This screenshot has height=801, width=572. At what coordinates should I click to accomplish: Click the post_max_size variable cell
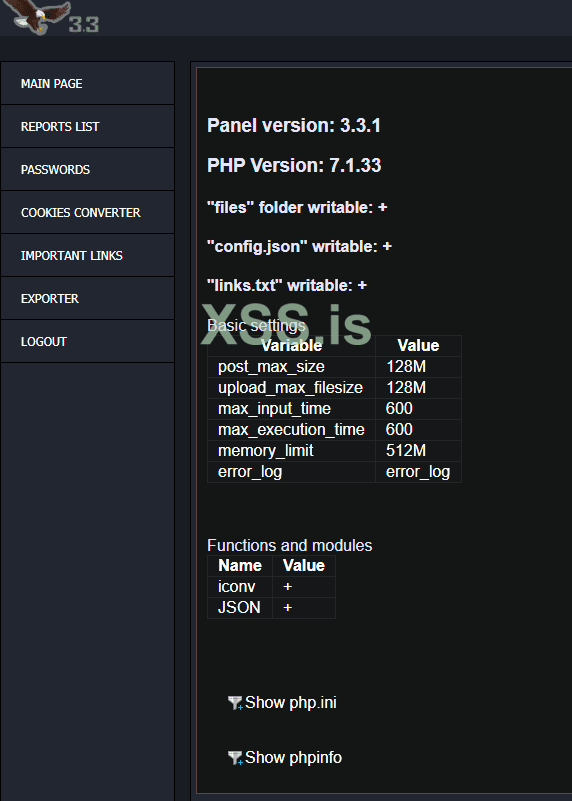coord(291,367)
